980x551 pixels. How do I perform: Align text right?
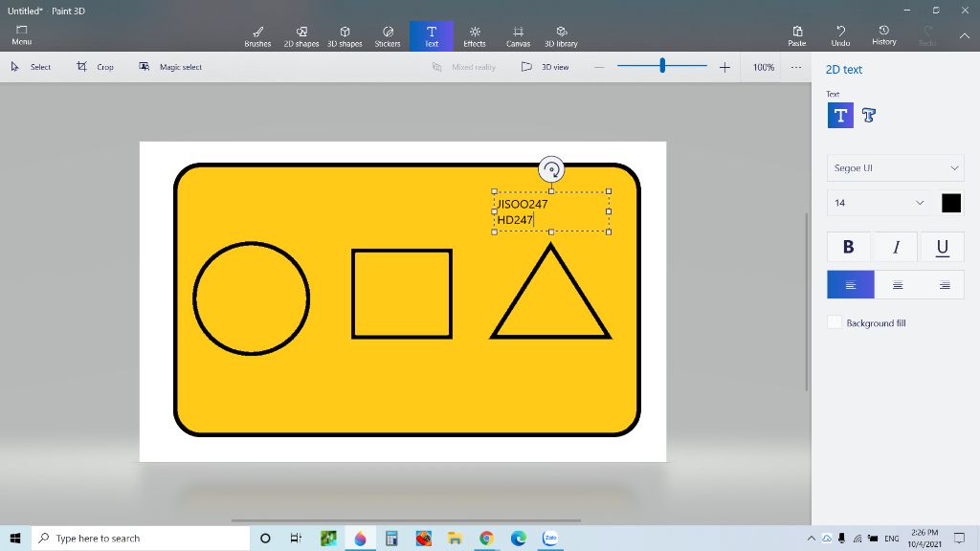click(x=944, y=285)
